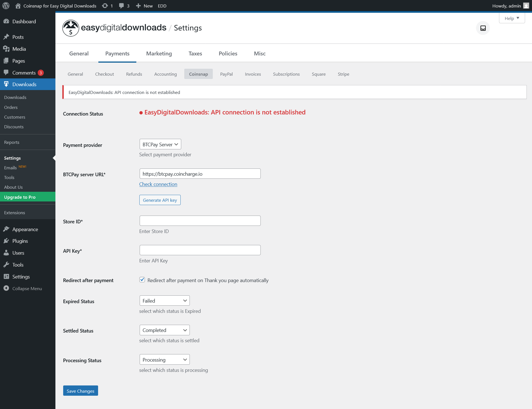Open the Payment provider dropdown

(160, 144)
